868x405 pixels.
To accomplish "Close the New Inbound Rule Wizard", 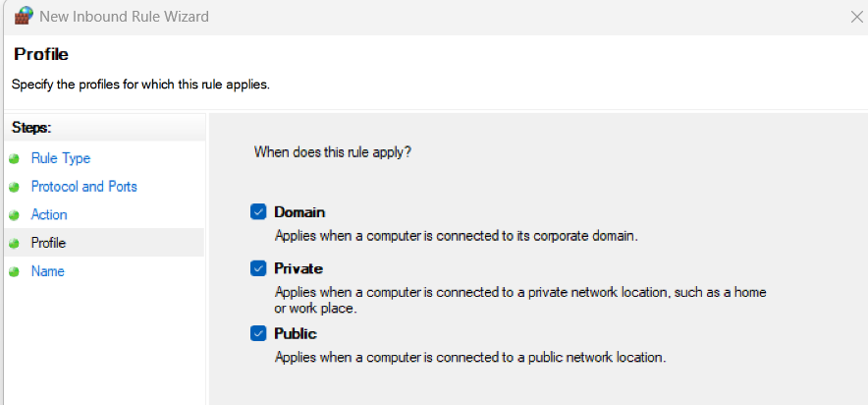I will (853, 17).
